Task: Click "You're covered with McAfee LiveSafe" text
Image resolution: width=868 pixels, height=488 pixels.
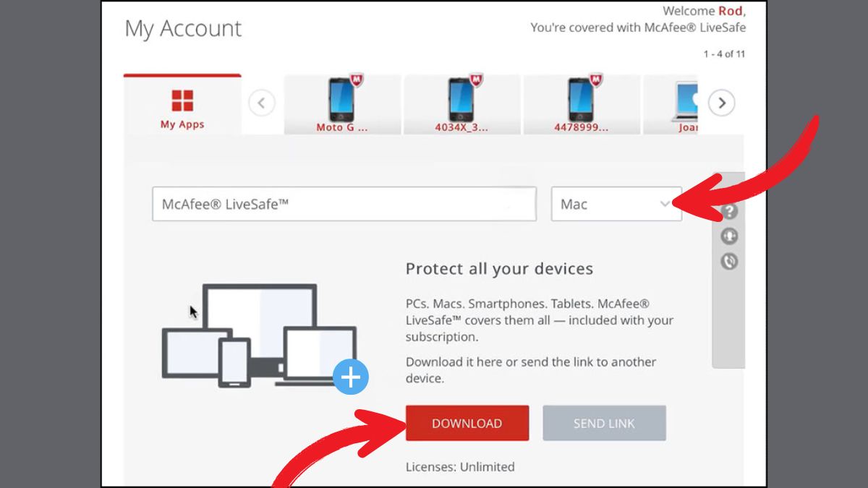Action: coord(638,27)
